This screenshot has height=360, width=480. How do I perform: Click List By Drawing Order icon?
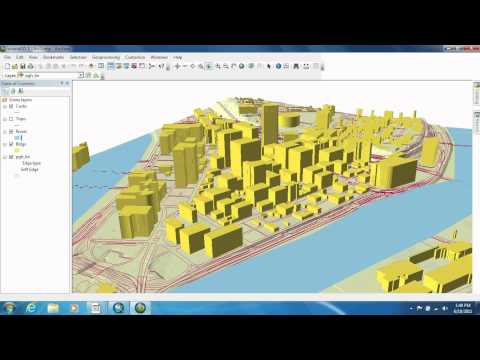coord(6,91)
